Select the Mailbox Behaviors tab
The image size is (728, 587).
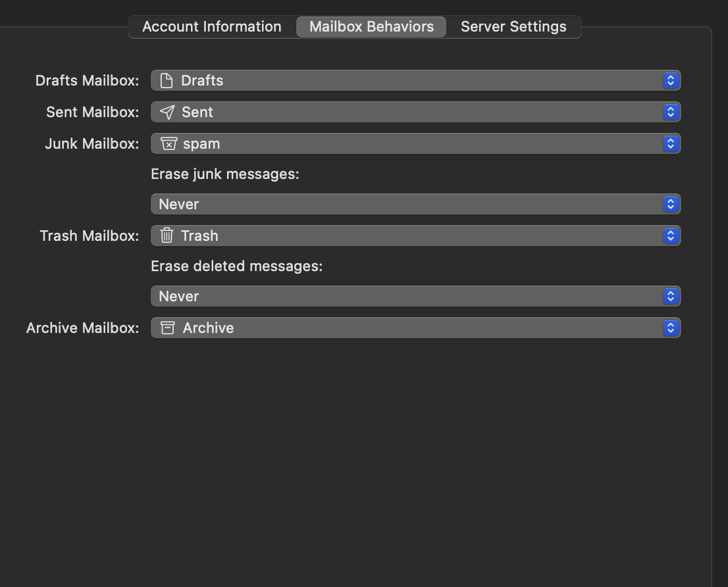[371, 27]
